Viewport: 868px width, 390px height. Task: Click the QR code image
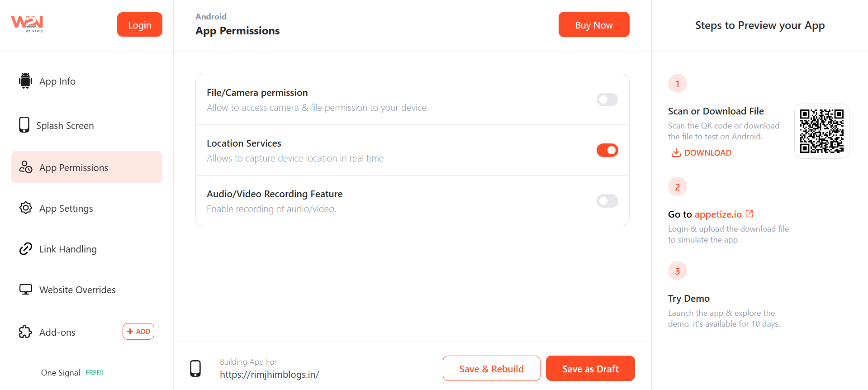pos(821,131)
